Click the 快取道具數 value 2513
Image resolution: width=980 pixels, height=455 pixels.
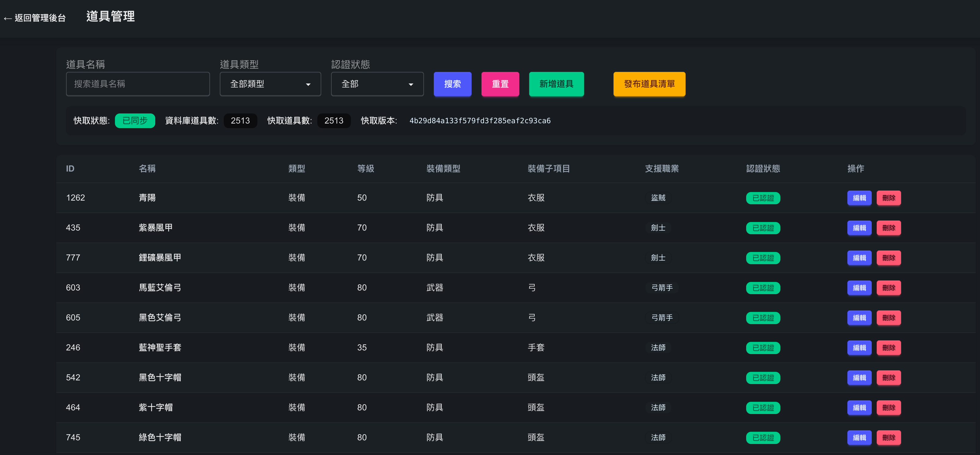[x=333, y=120]
